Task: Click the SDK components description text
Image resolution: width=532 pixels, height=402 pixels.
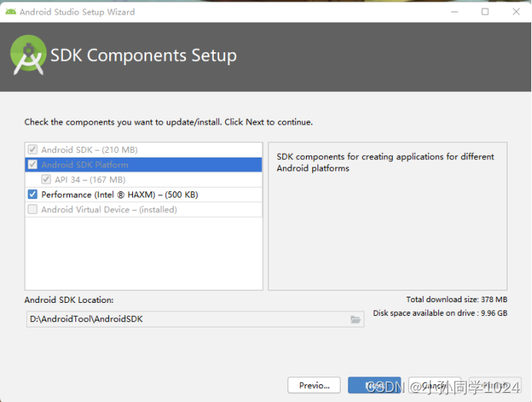Action: pyautogui.click(x=385, y=162)
